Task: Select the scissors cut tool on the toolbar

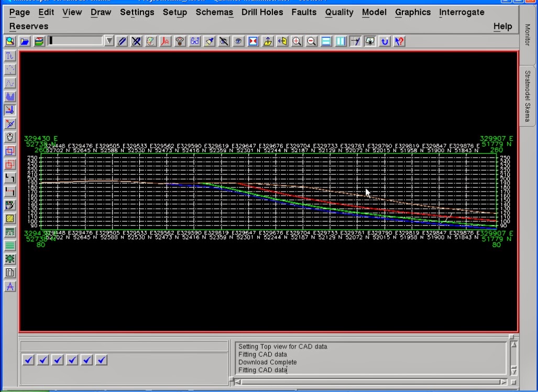Action: coord(136,41)
